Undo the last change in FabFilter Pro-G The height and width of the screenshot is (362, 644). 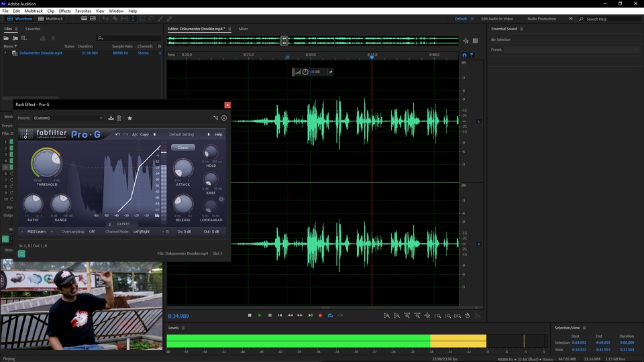[x=117, y=134]
